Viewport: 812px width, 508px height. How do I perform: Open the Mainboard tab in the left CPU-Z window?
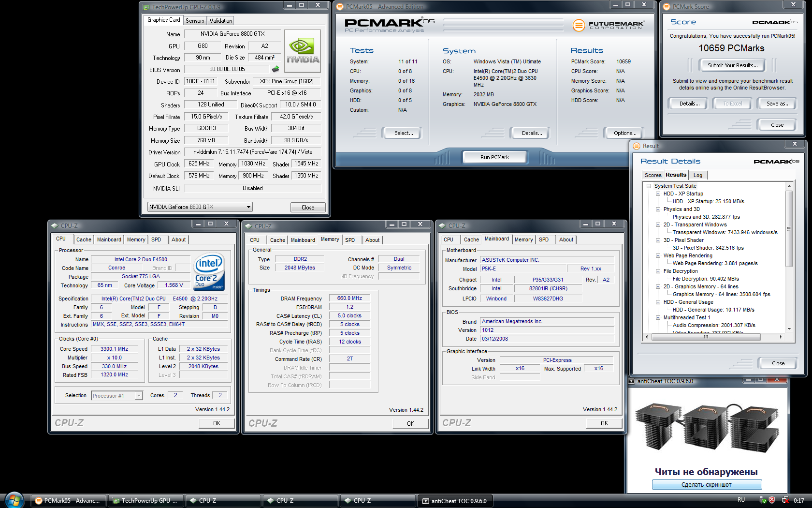coord(109,239)
